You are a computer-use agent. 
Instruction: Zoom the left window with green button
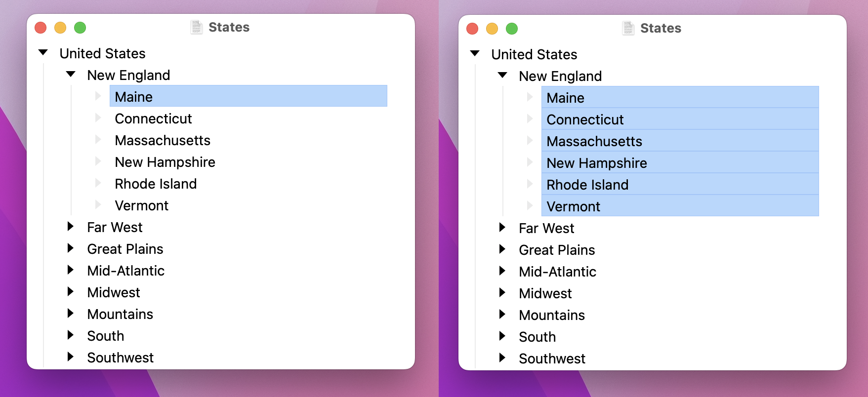pos(80,28)
